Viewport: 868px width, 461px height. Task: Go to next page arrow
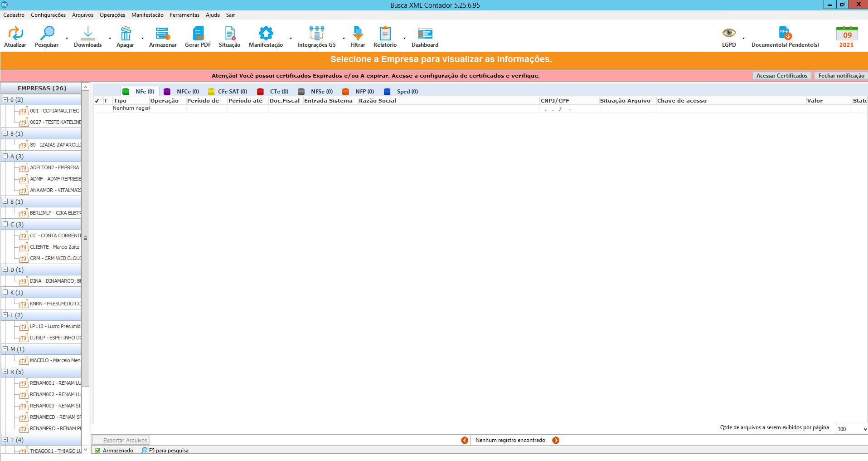[556, 440]
